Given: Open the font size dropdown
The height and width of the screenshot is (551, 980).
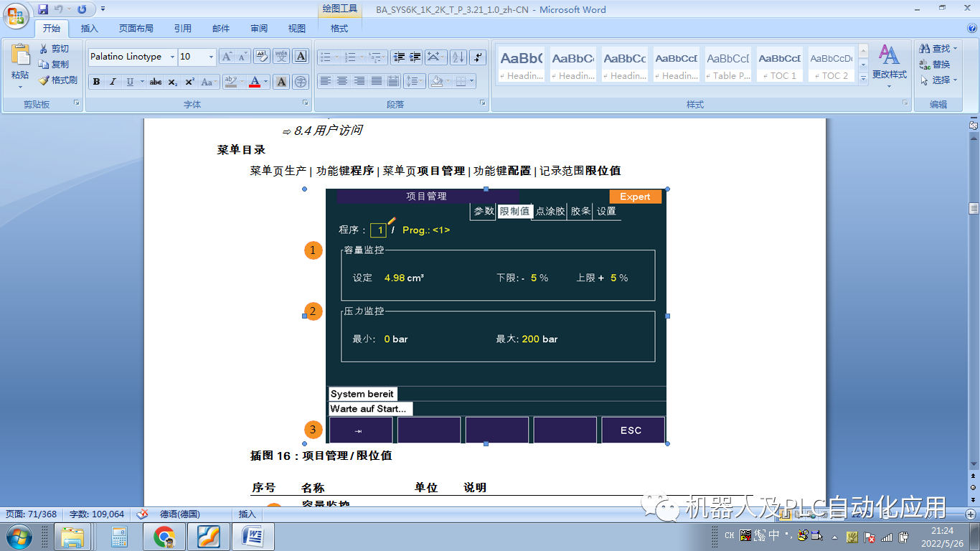Looking at the screenshot, I should point(212,56).
